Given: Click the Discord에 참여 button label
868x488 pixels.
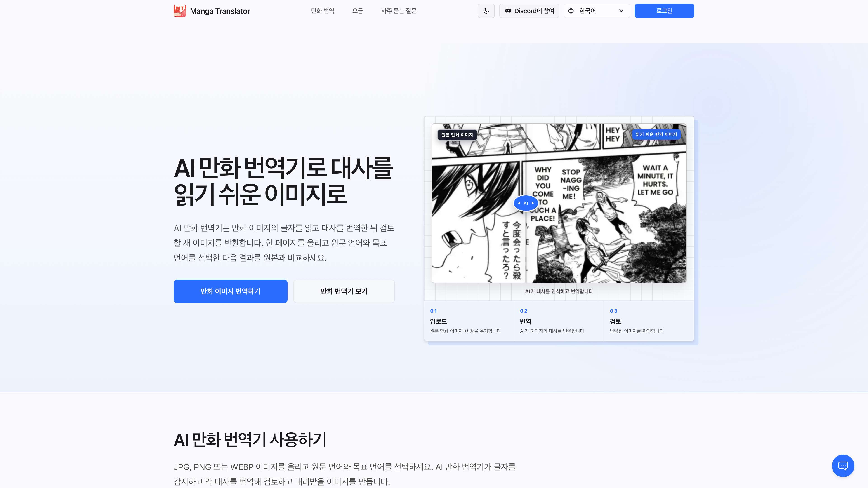Looking at the screenshot, I should tap(534, 11).
